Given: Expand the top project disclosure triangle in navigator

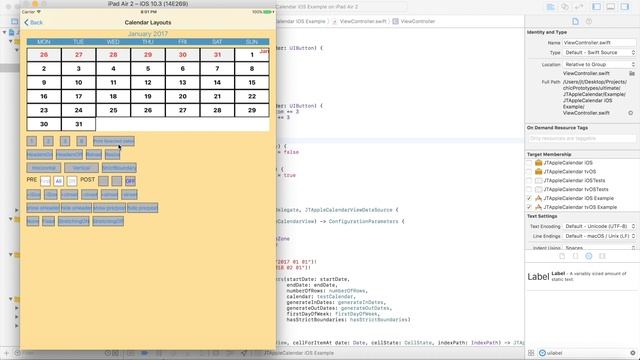Looking at the screenshot, I should [4, 32].
